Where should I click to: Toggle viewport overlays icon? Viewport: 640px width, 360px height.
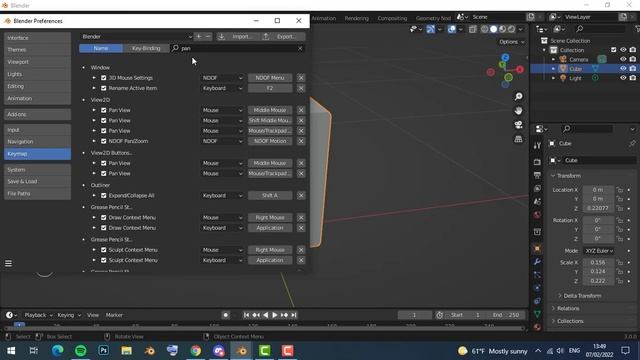[x=451, y=29]
